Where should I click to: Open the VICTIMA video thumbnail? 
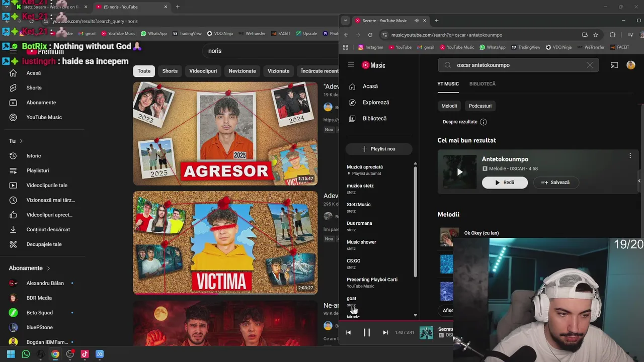click(x=225, y=242)
